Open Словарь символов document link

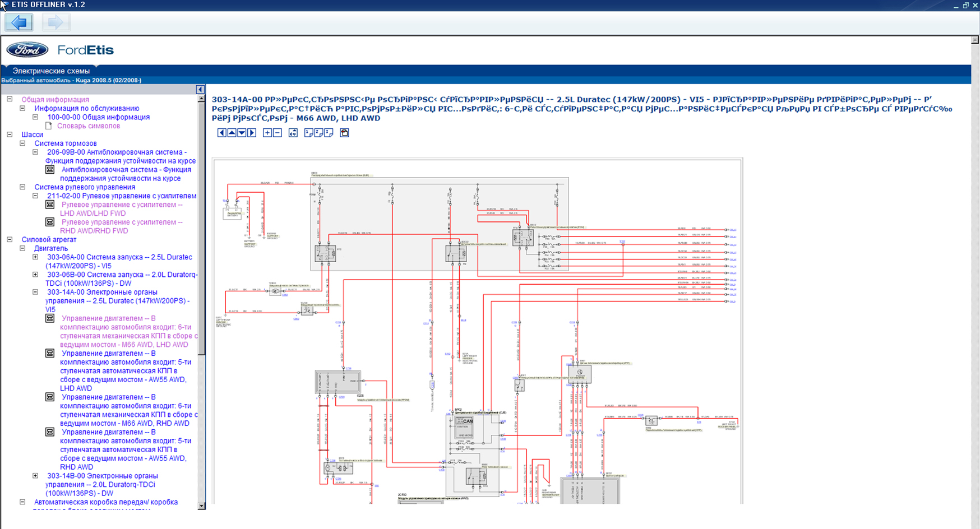point(88,126)
